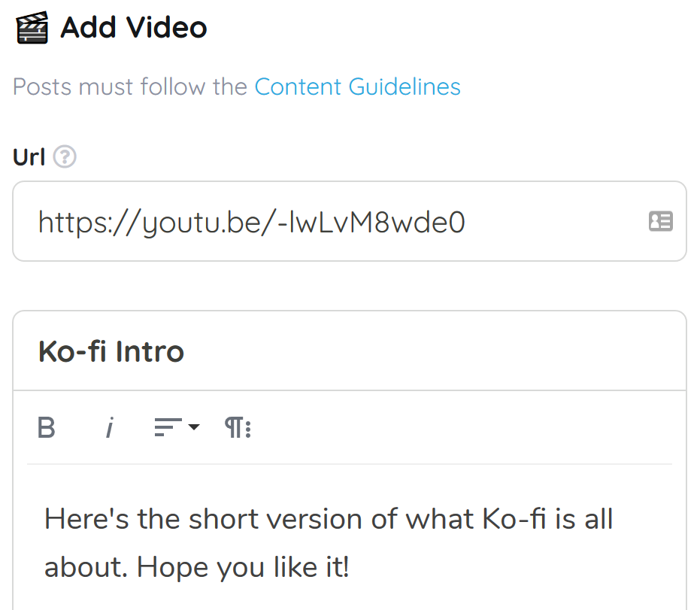Image resolution: width=700 pixels, height=610 pixels.
Task: Select the Italic icon in the editor toolbar
Action: [x=109, y=427]
